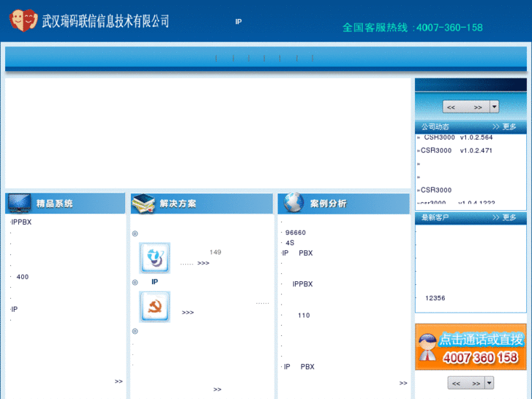Viewport: 532px width, 399px height.
Task: Open the dropdown arrow in bottom right widget
Action: [x=489, y=383]
